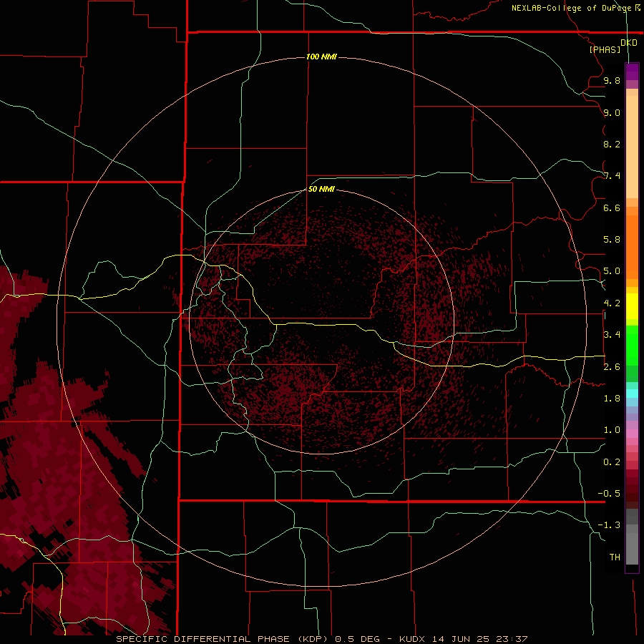Click the 3.4 value on the color scale
644x644 pixels.
point(612,335)
